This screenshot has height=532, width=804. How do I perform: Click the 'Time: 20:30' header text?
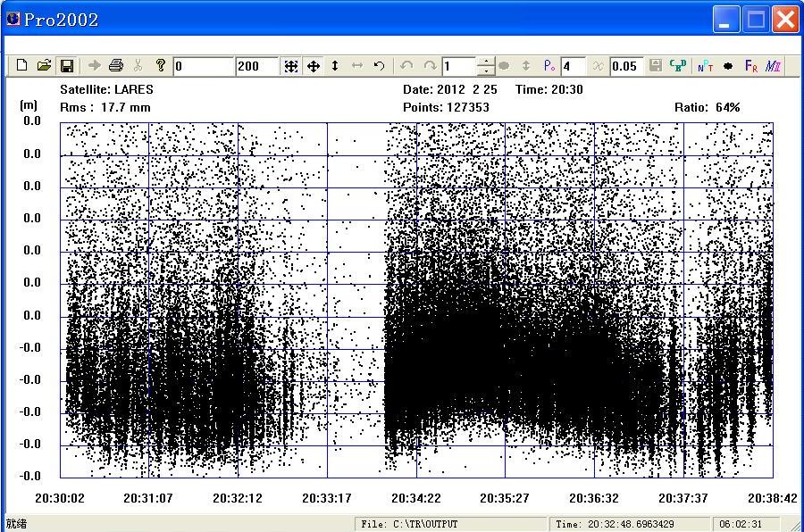point(549,89)
